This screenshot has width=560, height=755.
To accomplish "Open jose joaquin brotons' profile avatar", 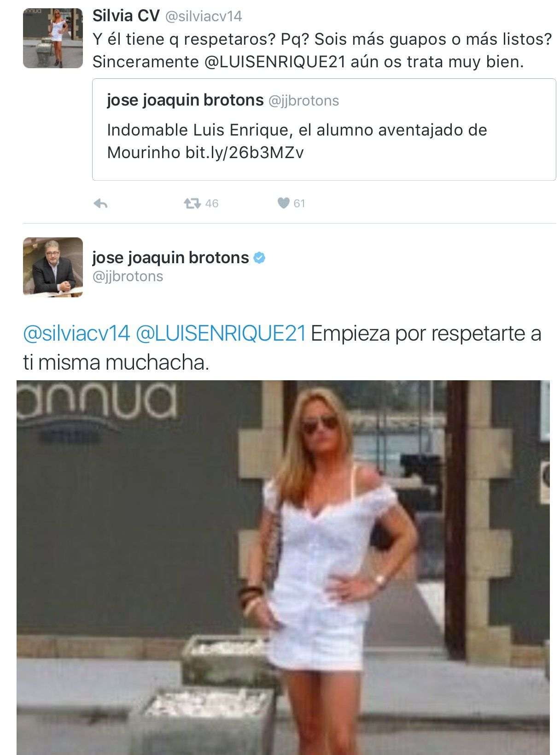I will pos(53,267).
